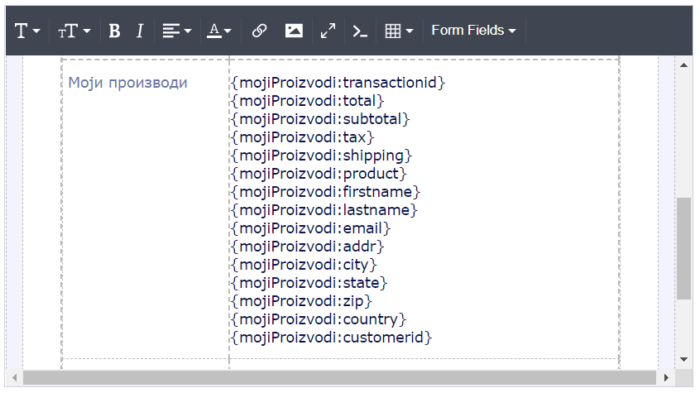Viewport: 700px width, 393px height.
Task: Click the {mojiProizvodi:addr} placeholder
Action: pos(307,247)
